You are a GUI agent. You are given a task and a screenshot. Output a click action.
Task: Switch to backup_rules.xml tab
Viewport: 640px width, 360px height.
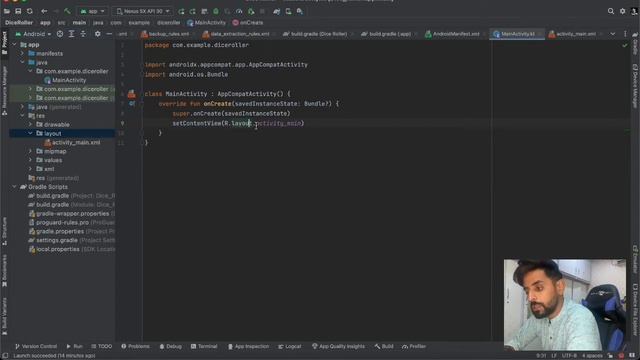[x=165, y=34]
